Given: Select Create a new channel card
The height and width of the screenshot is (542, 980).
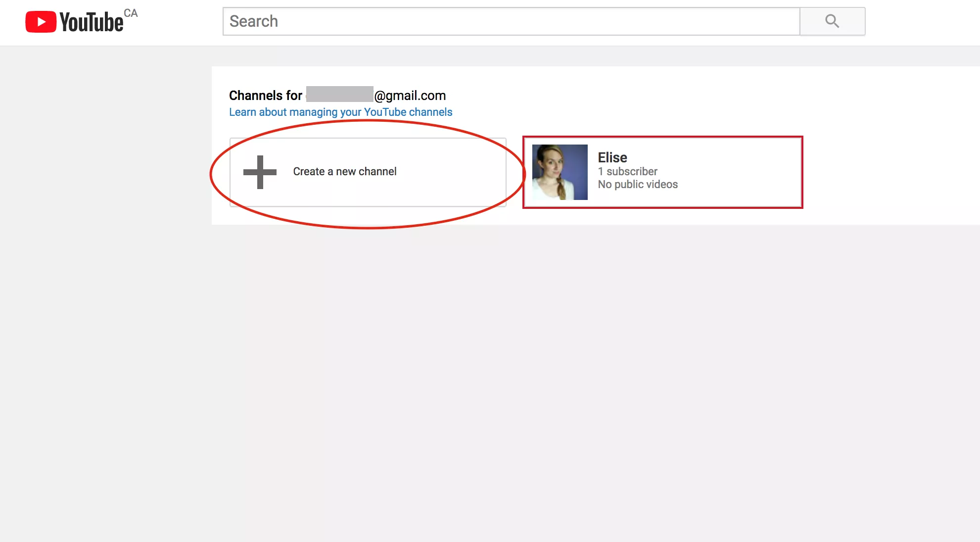Looking at the screenshot, I should pyautogui.click(x=368, y=172).
